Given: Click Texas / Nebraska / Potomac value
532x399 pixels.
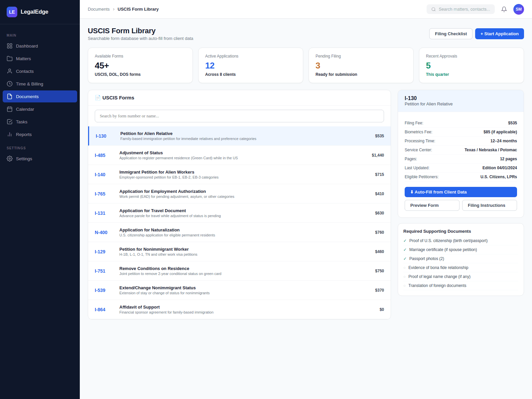Looking at the screenshot, I should (491, 150).
